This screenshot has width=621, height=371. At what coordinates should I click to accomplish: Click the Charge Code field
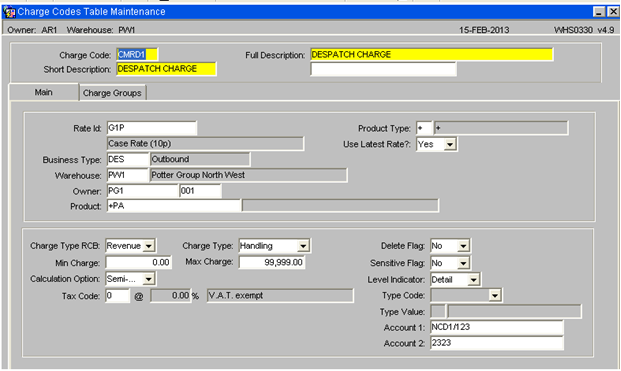pos(137,55)
